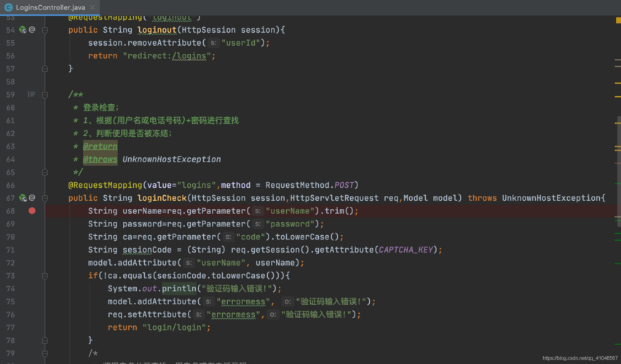Viewport: 621px width, 364px height.
Task: Collapse the loginCheck method at line 67
Action: [x=45, y=198]
